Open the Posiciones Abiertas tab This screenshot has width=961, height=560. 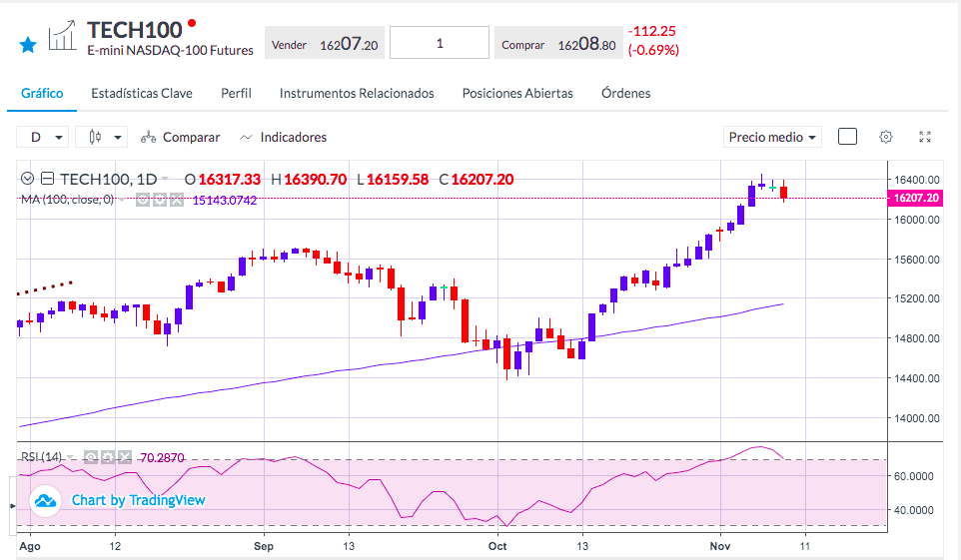pos(517,93)
